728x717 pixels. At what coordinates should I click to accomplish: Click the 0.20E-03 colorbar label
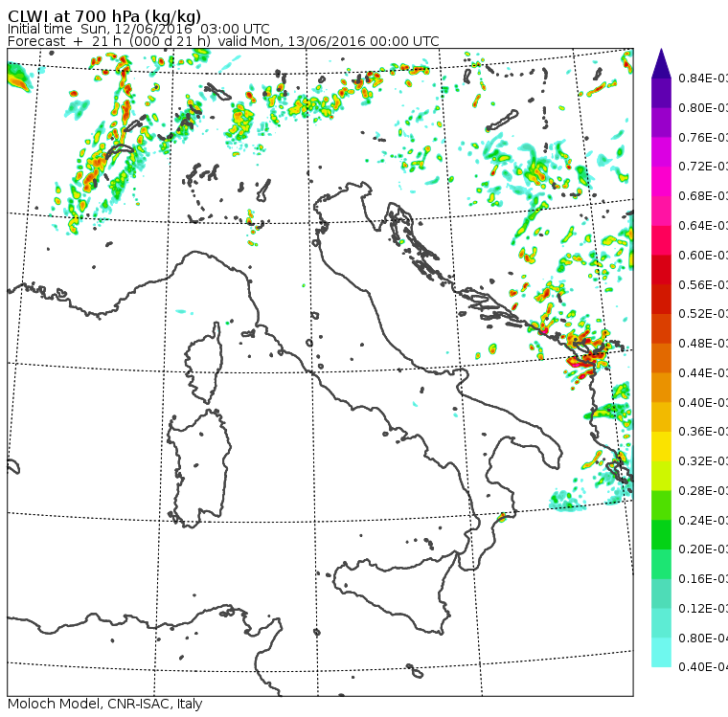click(x=703, y=549)
